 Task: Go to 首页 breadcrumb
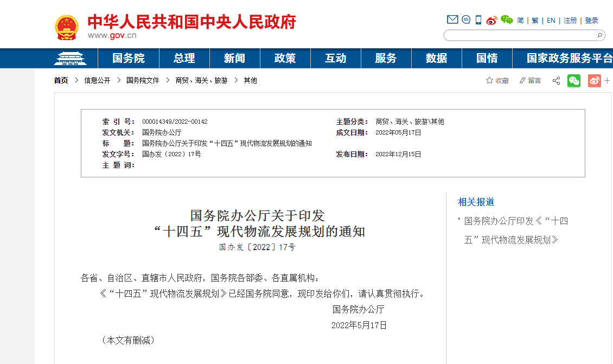pyautogui.click(x=61, y=80)
